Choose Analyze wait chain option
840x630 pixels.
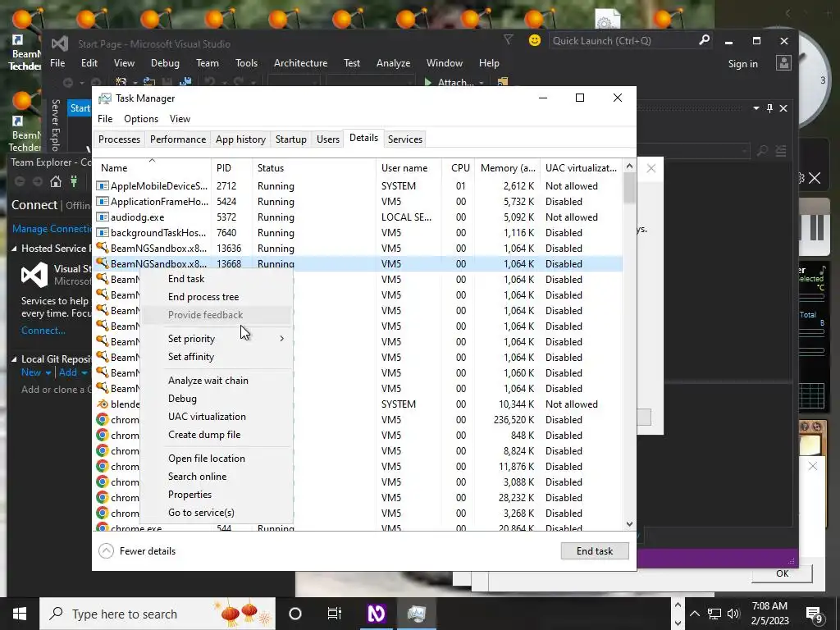point(208,381)
